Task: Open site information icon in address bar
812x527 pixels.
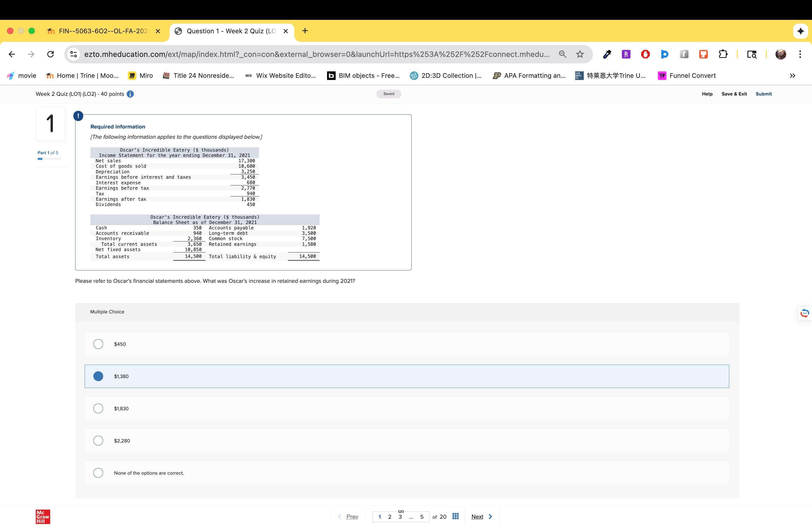Action: [74, 54]
